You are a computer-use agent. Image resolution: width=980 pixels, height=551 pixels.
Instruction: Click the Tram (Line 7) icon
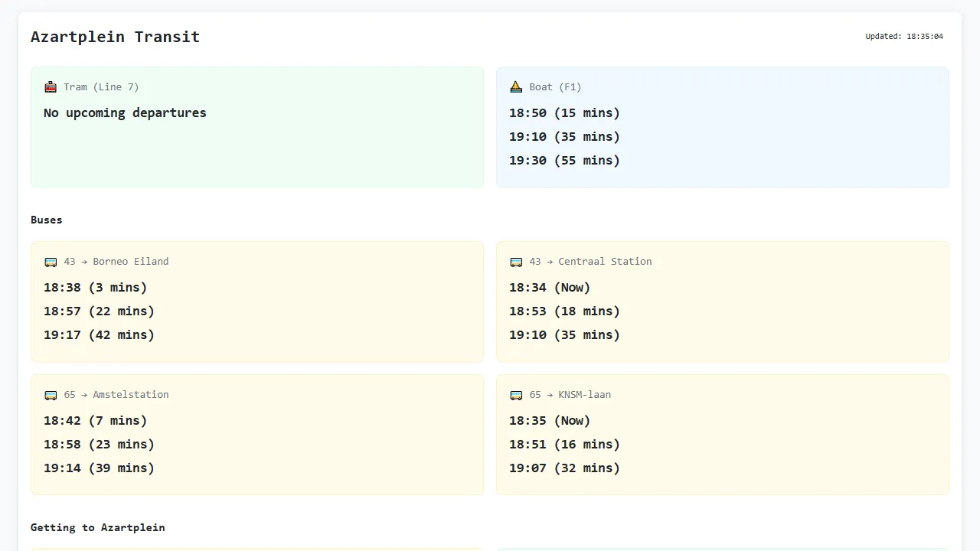[50, 86]
